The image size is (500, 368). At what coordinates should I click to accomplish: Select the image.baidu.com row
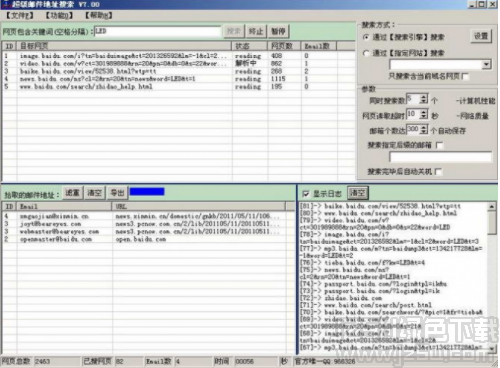[x=178, y=56]
